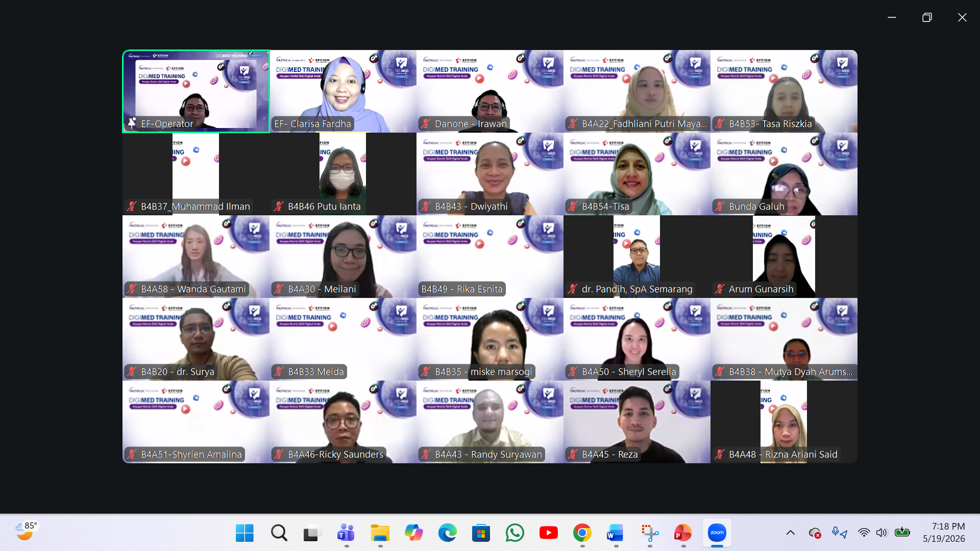Switch to Google Chrome on taskbar

click(x=582, y=533)
